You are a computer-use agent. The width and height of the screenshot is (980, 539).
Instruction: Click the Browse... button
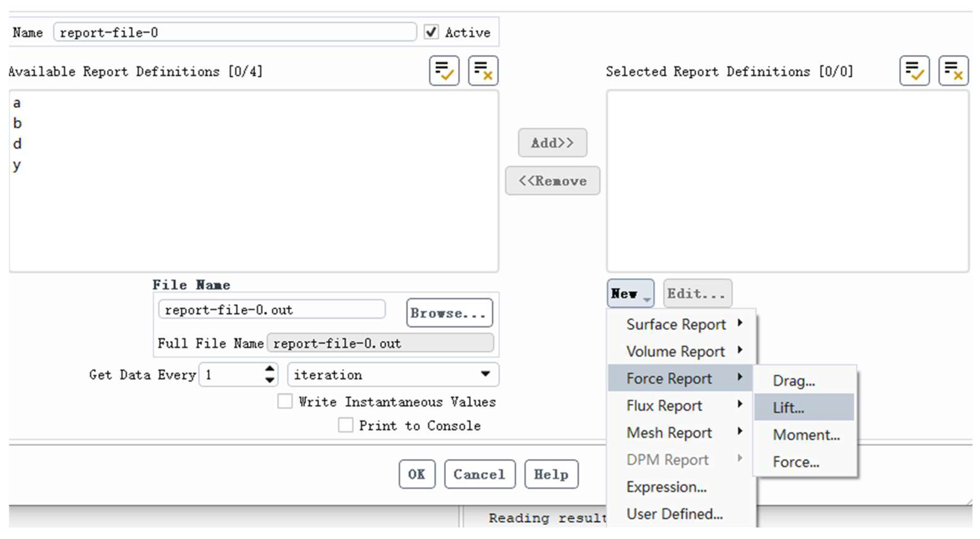449,313
